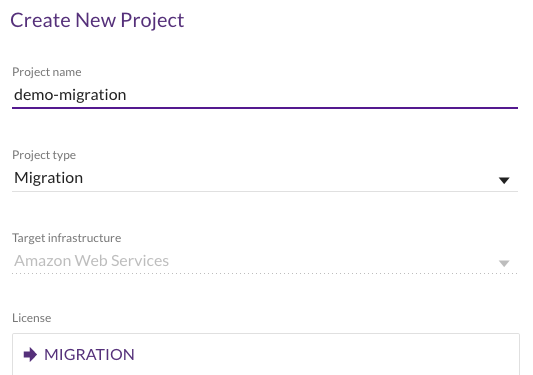Click blank area right of Amazon Web Services
The height and width of the screenshot is (375, 533).
tap(333, 261)
